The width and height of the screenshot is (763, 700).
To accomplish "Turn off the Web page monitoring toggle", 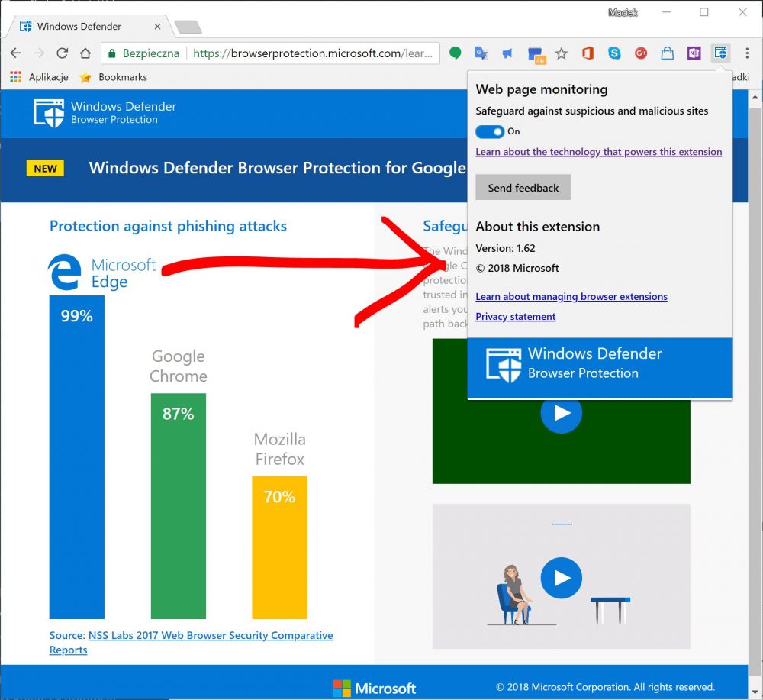I will [490, 131].
